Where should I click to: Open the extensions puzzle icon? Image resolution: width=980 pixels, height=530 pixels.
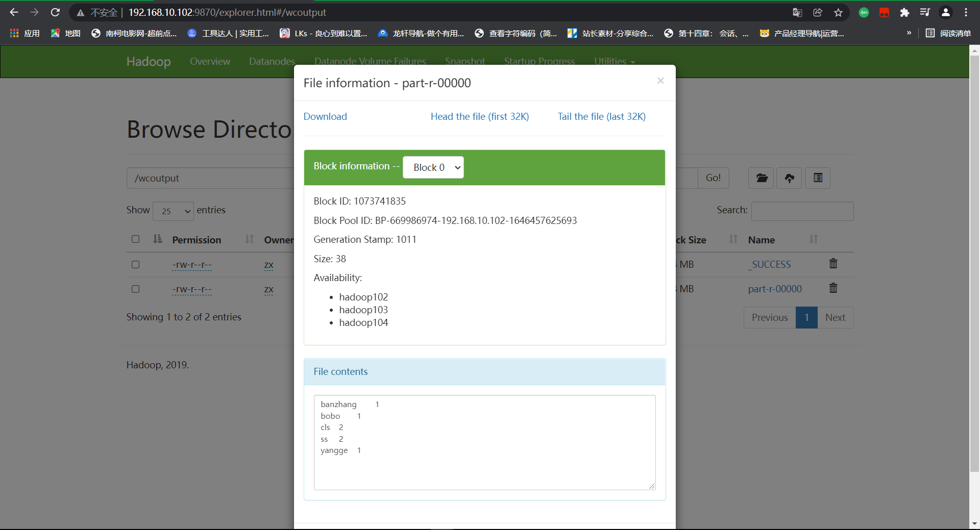904,12
